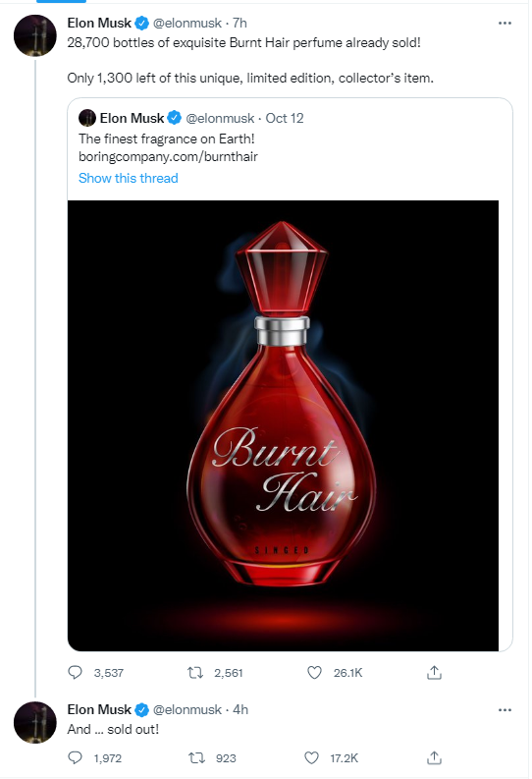532x779 pixels.
Task: Open more options on the sold out tweet
Action: coord(505,710)
